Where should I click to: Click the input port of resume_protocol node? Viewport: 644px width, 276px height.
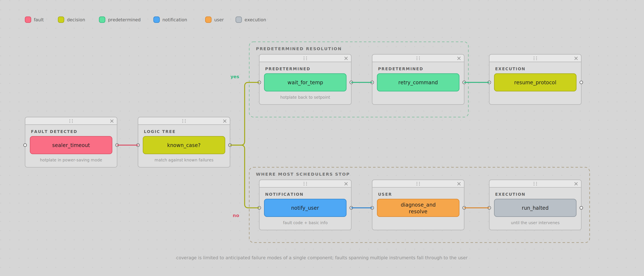tap(489, 82)
